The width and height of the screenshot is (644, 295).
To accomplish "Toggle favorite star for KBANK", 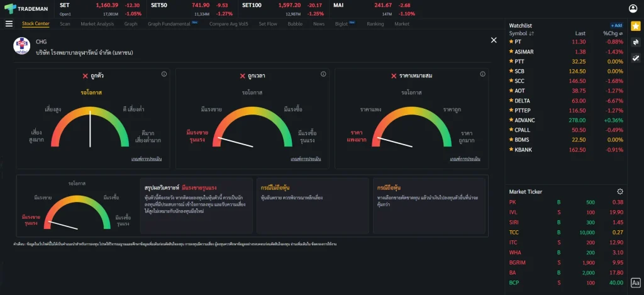I will [x=511, y=150].
